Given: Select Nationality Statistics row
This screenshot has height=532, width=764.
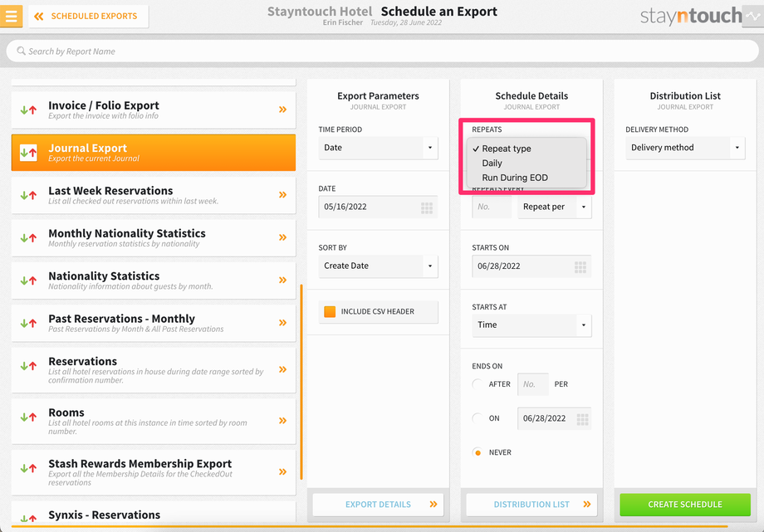Looking at the screenshot, I should (x=154, y=281).
